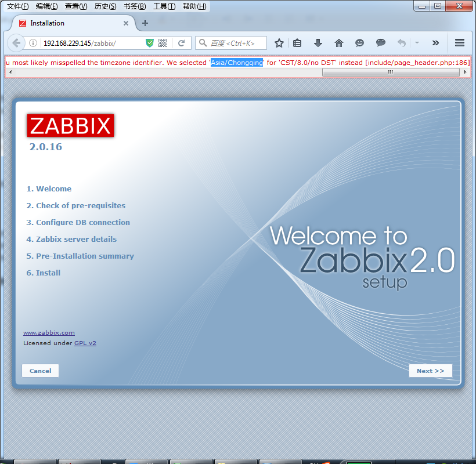
Task: Click the green security shield icon
Action: (x=149, y=43)
